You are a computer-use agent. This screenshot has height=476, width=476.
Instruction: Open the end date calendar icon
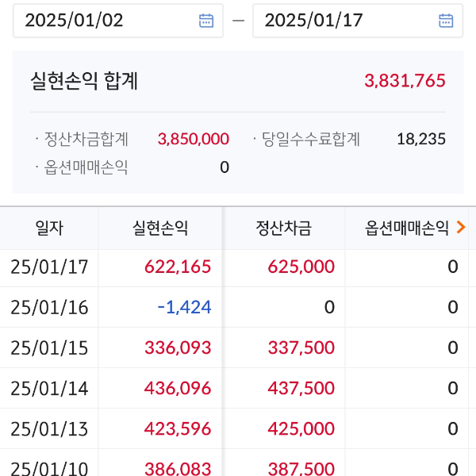coord(446,21)
